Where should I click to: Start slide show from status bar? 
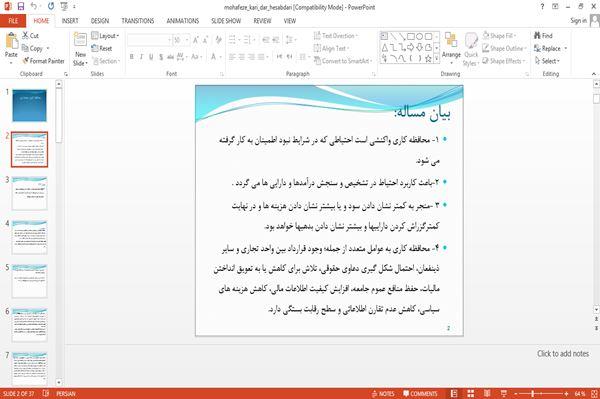[504, 394]
